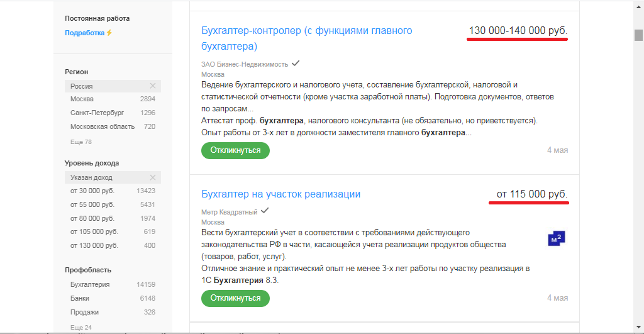Switch to Подработка job type
This screenshot has width=644, height=334.
click(x=84, y=33)
